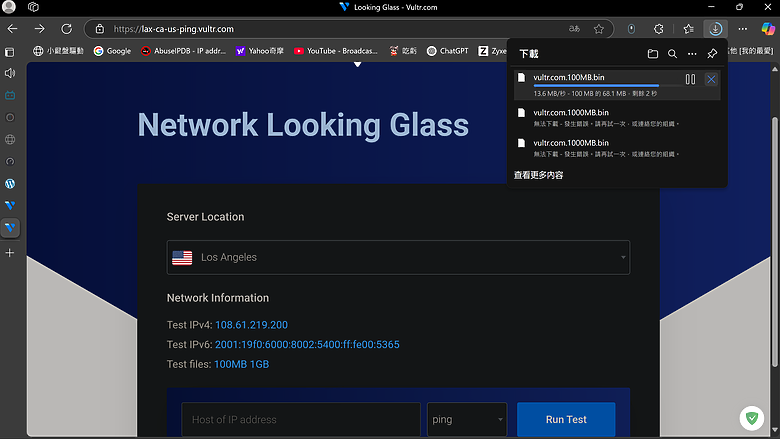Open the translate page icon
Viewport: 780px width, 439px height.
575,29
